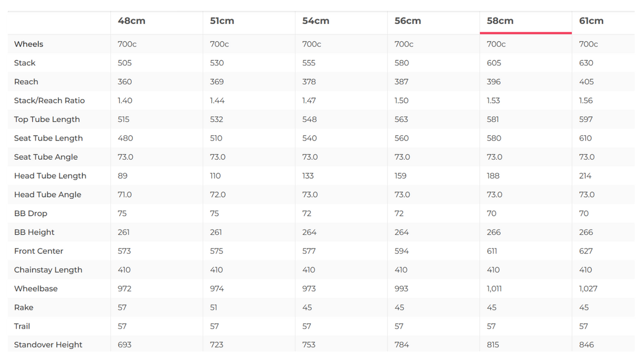The image size is (644, 362).
Task: Switch to the 51cm size tab
Action: 222,21
